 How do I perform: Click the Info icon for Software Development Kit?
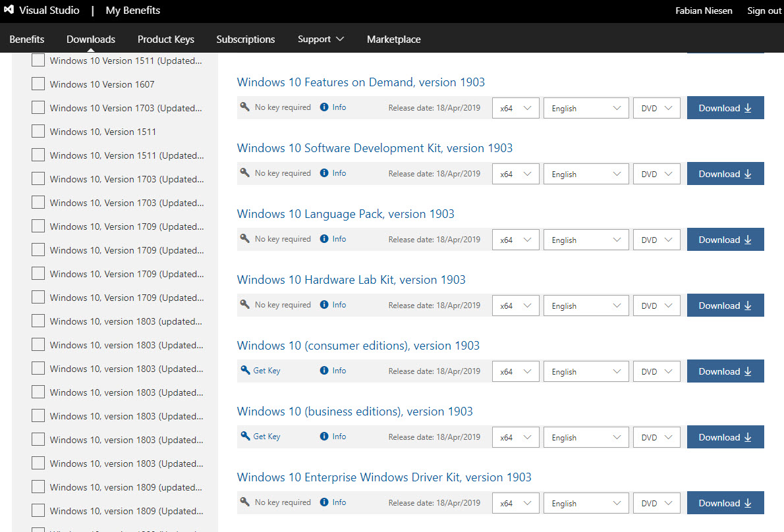tap(324, 173)
